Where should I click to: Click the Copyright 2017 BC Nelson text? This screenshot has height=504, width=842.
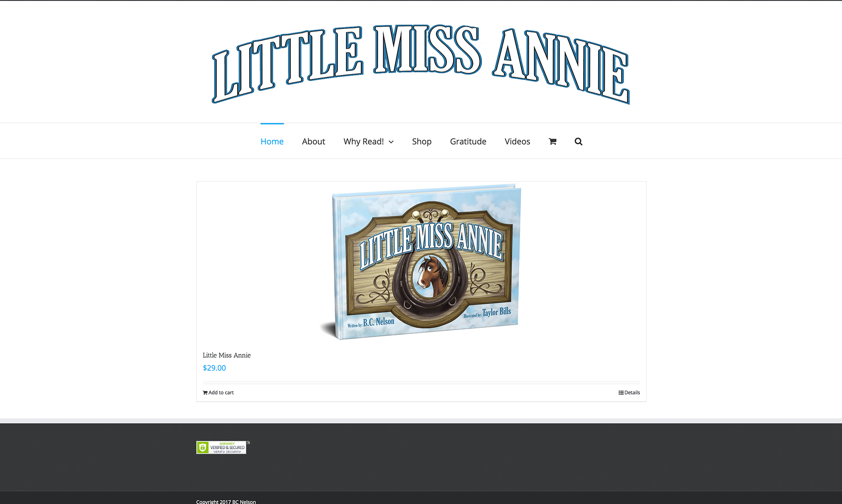(x=226, y=501)
